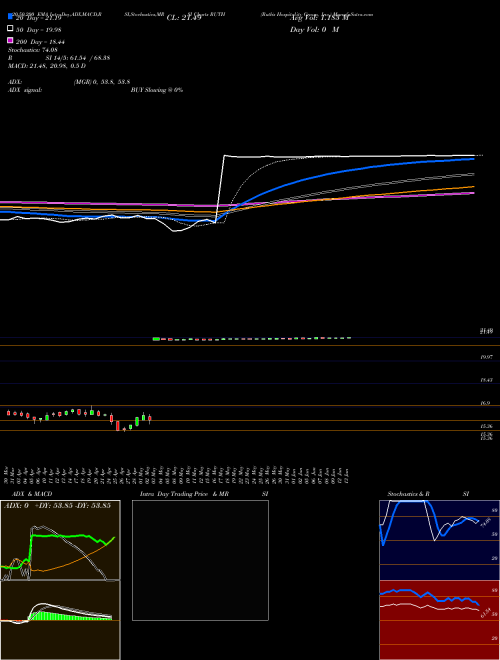Image resolution: width=500 pixels, height=660 pixels.
Task: Open the ADX chart panel with green line
Action: point(60,540)
